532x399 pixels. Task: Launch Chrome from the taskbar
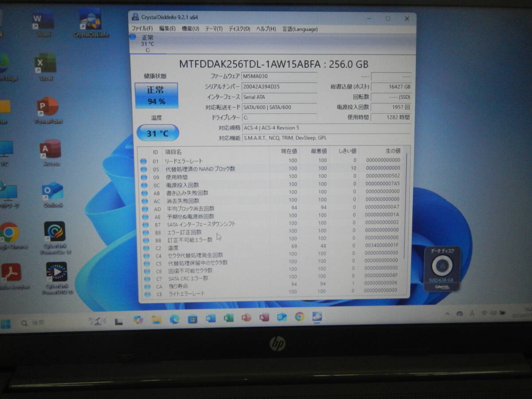[300, 317]
